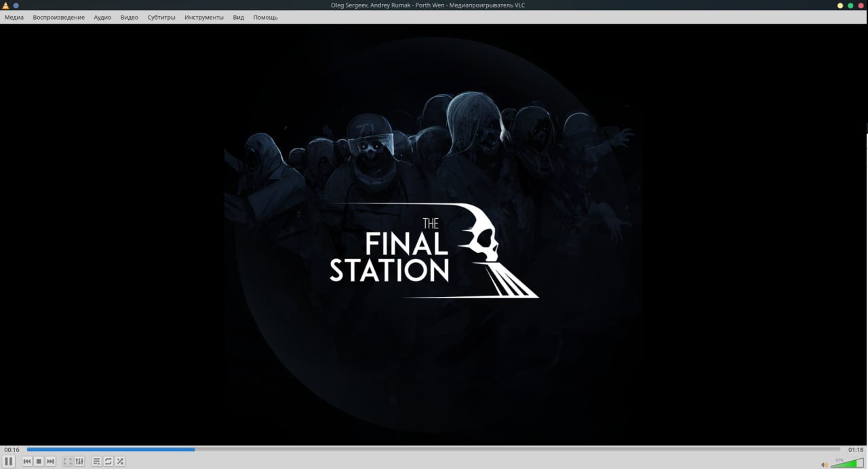This screenshot has width=868, height=469.
Task: Pause playback with the pause button
Action: point(9,462)
